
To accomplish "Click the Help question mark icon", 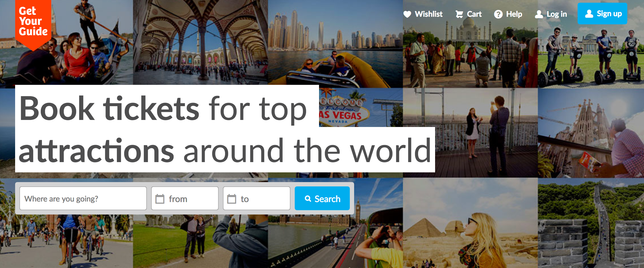I will pyautogui.click(x=498, y=14).
